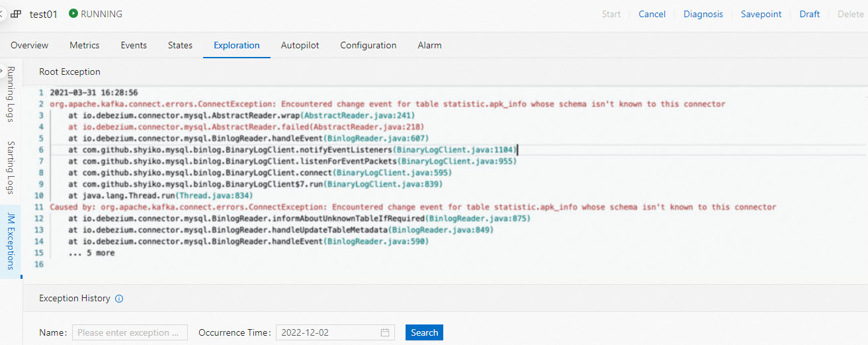
Task: Open the Alarm tab
Action: [429, 46]
